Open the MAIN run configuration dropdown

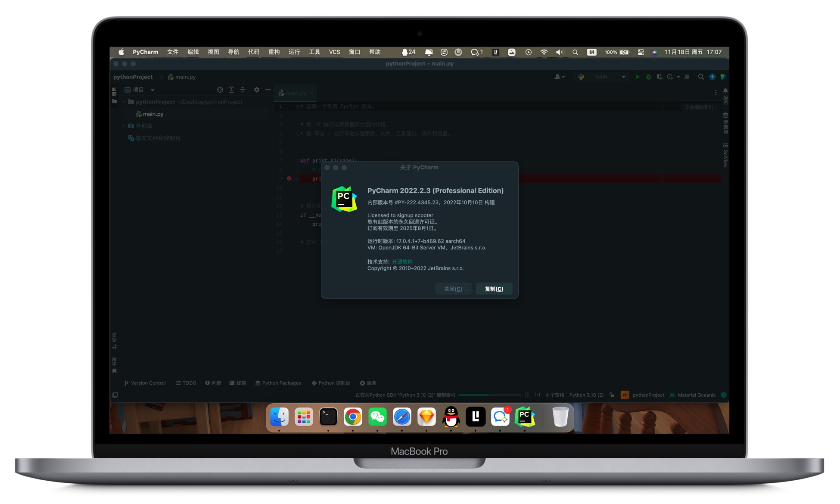point(602,77)
